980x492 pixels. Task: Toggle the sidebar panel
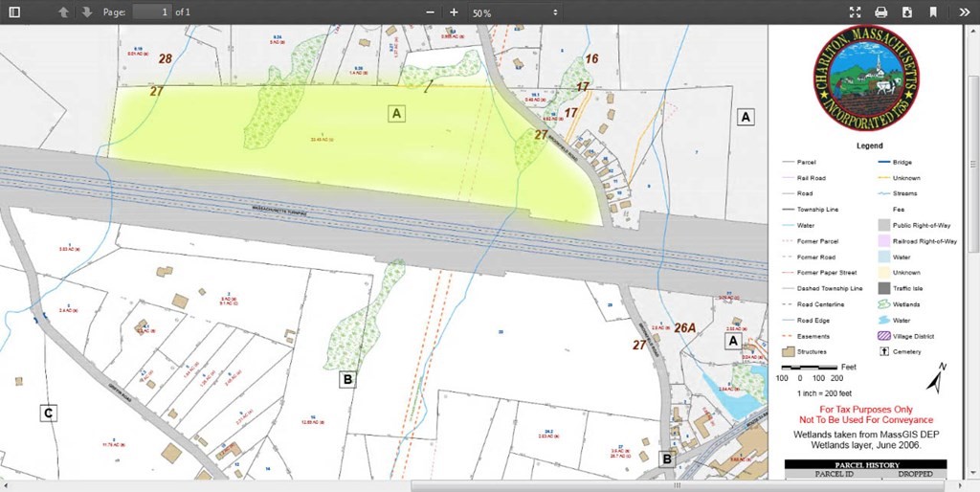point(14,12)
